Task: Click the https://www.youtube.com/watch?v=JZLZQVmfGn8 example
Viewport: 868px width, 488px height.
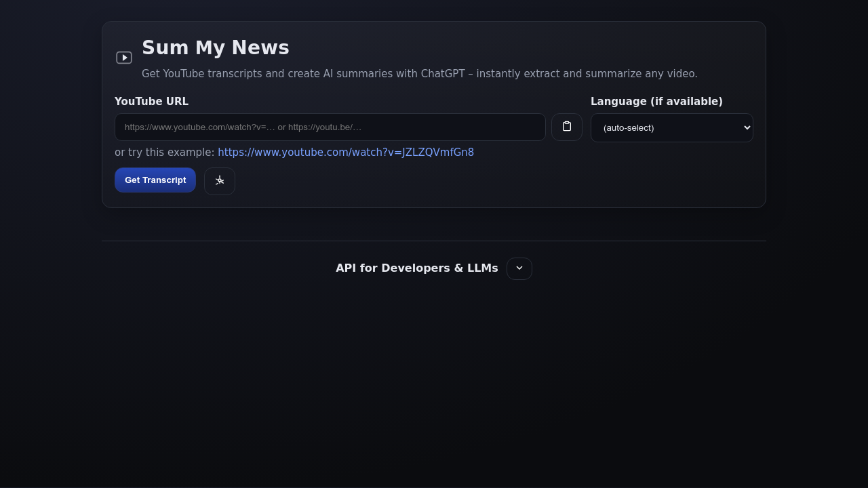Action: [345, 152]
